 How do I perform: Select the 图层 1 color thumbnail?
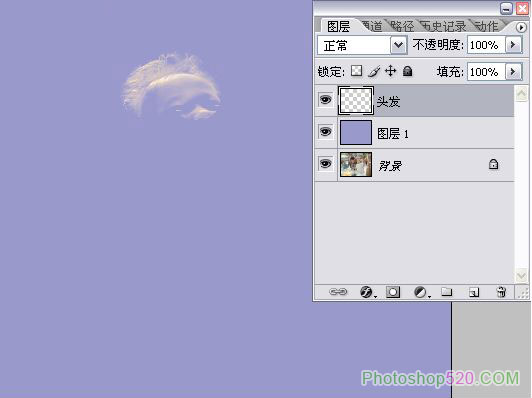point(356,132)
